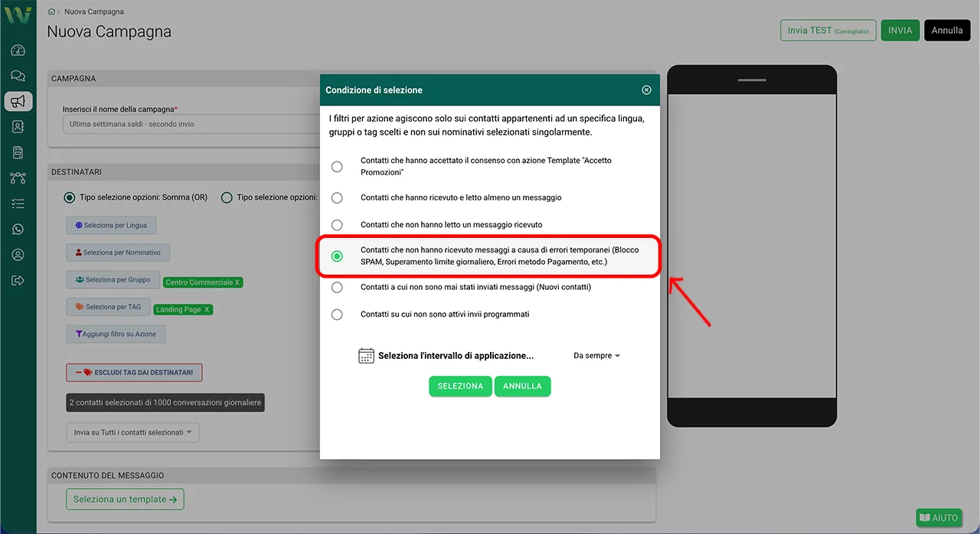Open the checklist icon in the sidebar
The image size is (980, 534).
tap(18, 203)
